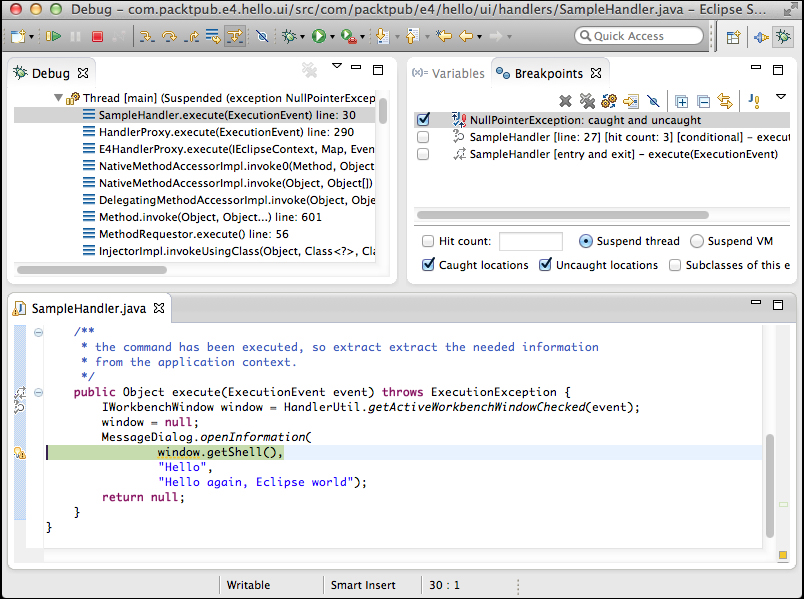
Task: Remove selected breakpoint in Breakpoints view
Action: coord(565,101)
